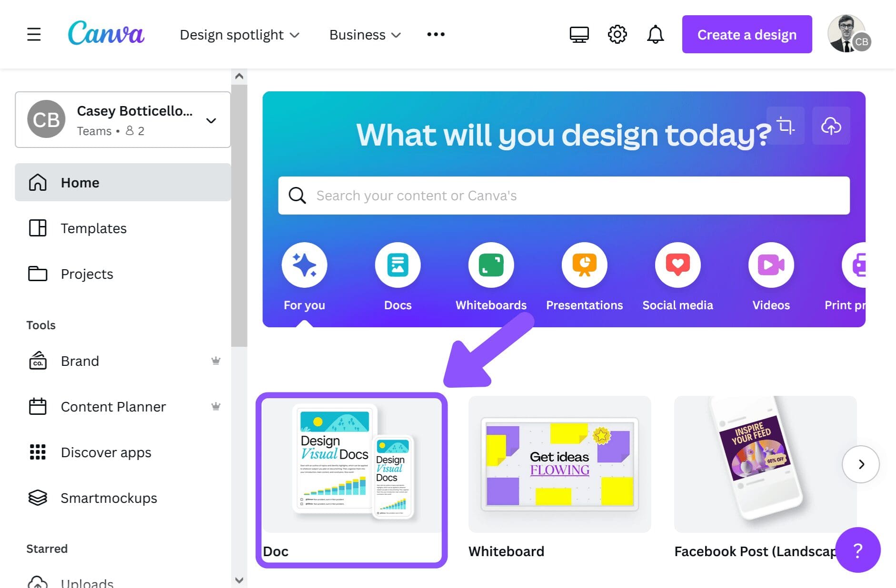896x588 pixels.
Task: Click the 'Starred' section heading
Action: click(47, 549)
